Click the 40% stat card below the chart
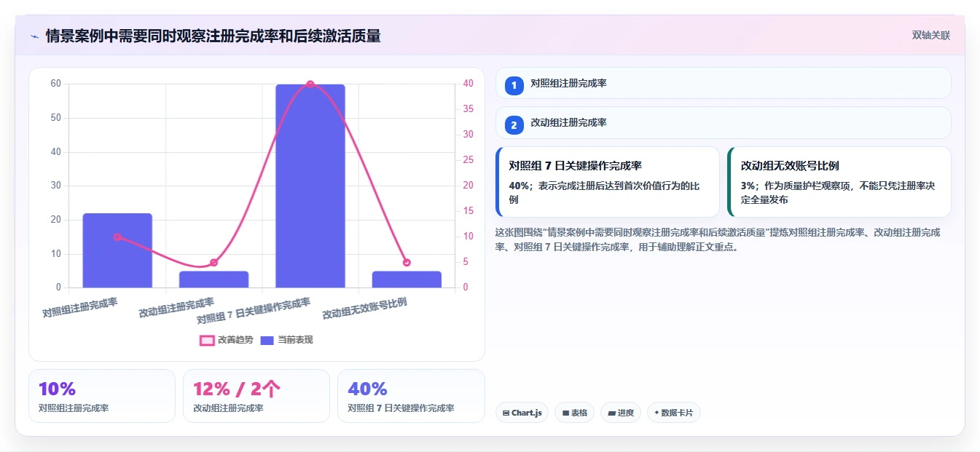The height and width of the screenshot is (452, 980). [411, 396]
